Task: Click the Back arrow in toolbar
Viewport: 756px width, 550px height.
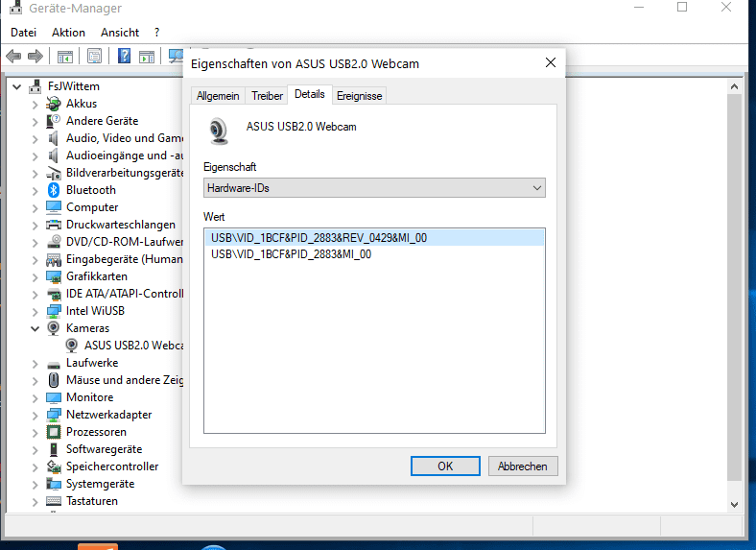Action: [x=13, y=57]
